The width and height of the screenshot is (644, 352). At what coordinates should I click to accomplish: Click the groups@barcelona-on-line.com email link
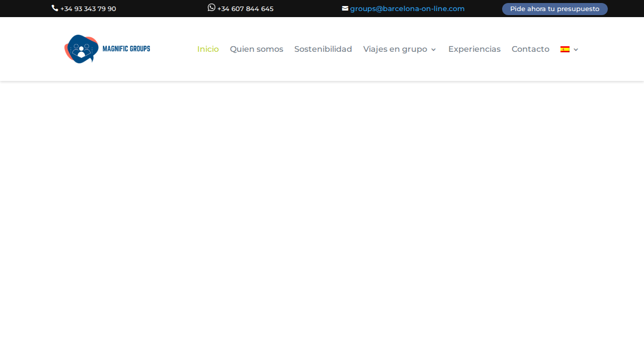pyautogui.click(x=408, y=9)
